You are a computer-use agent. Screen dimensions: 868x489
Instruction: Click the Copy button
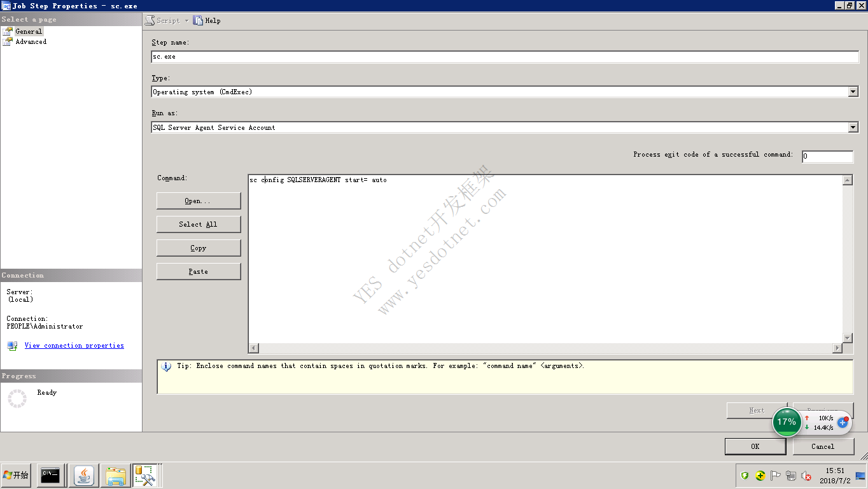[x=199, y=248]
